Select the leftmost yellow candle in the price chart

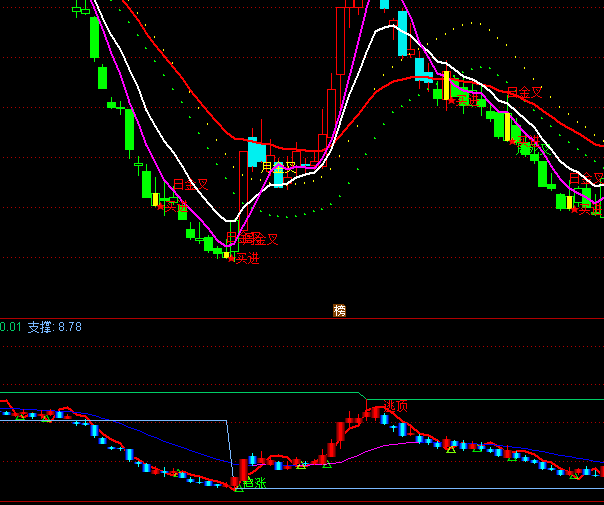155,199
